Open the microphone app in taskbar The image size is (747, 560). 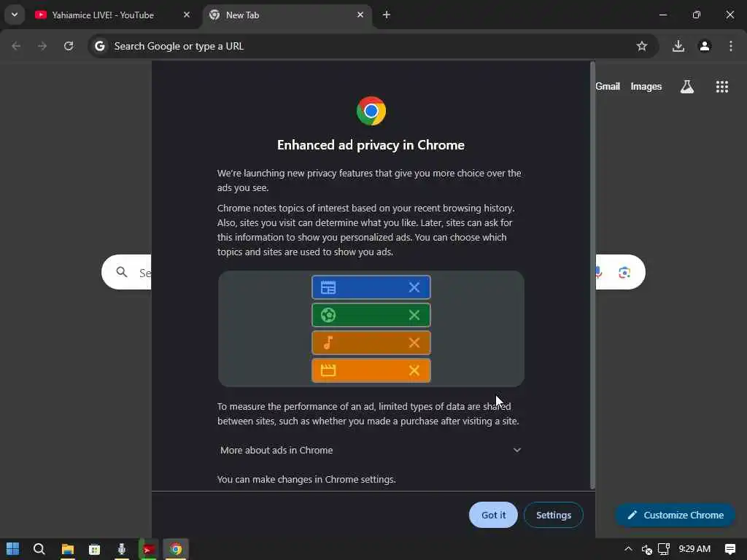pos(122,549)
